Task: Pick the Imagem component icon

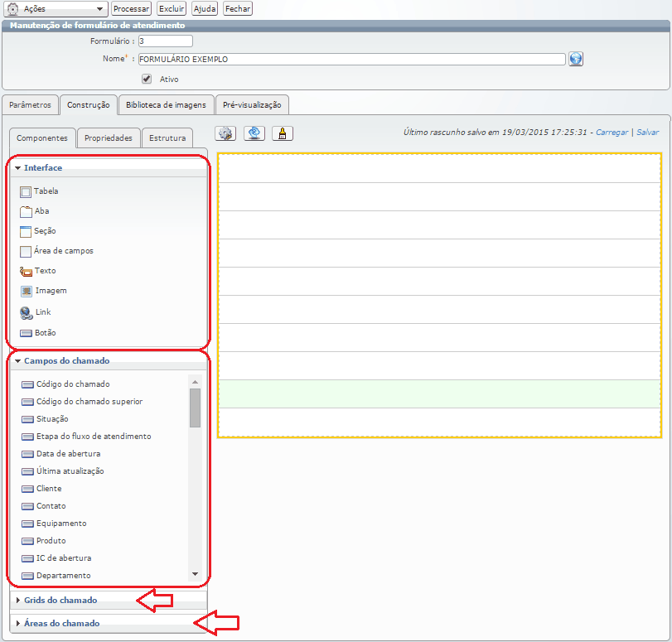Action: point(26,292)
